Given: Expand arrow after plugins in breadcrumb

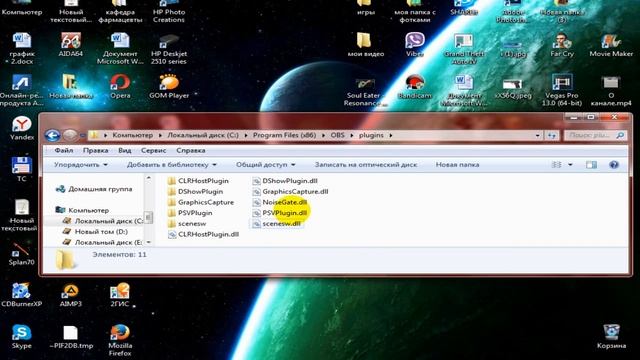Looking at the screenshot, I should click(x=391, y=135).
